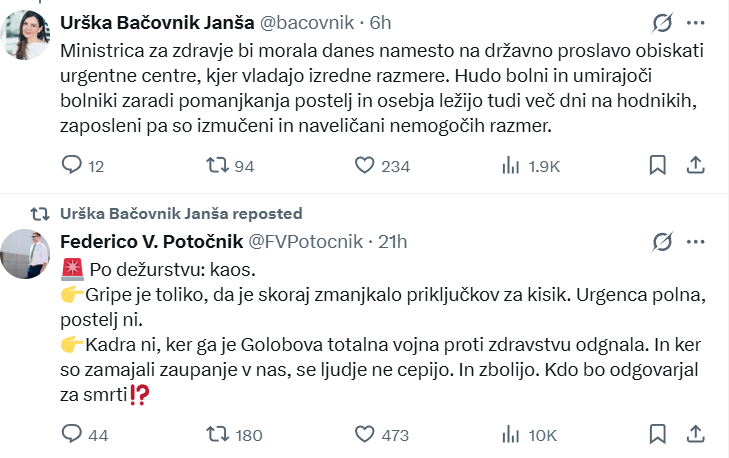Bookmark Federico V. Potočnik's tweet

(x=658, y=433)
